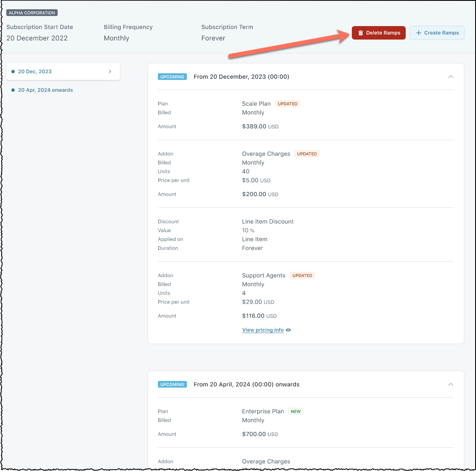This screenshot has width=476, height=471.
Task: Click the blue dot beside 20 Dec, 2023
Action: (13, 72)
